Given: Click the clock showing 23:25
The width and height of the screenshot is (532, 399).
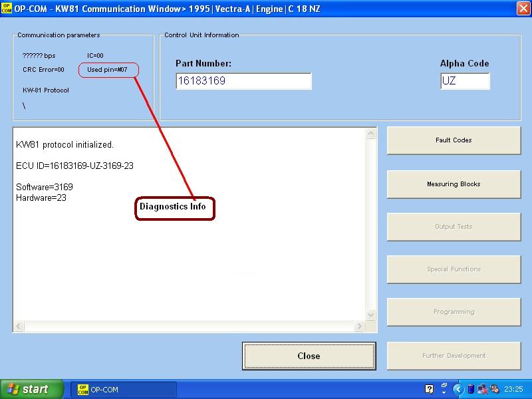Looking at the screenshot, I should [513, 389].
